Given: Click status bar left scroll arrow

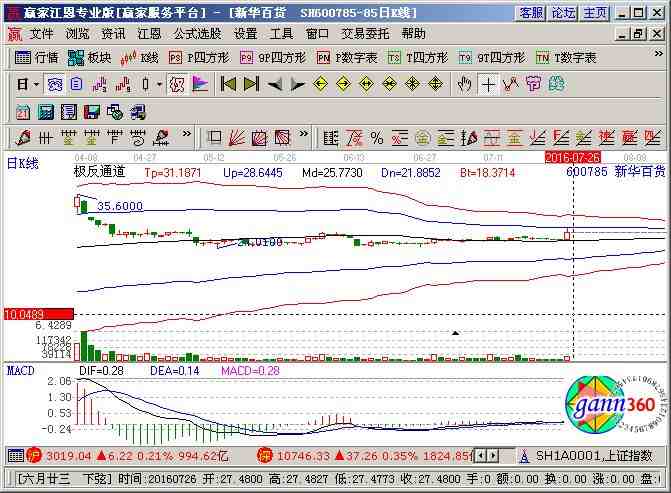Looking at the screenshot, I should (x=481, y=456).
